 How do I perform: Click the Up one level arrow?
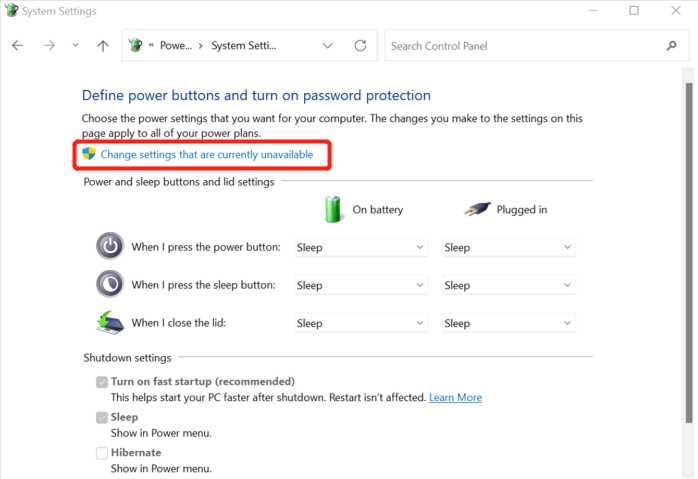pyautogui.click(x=102, y=46)
